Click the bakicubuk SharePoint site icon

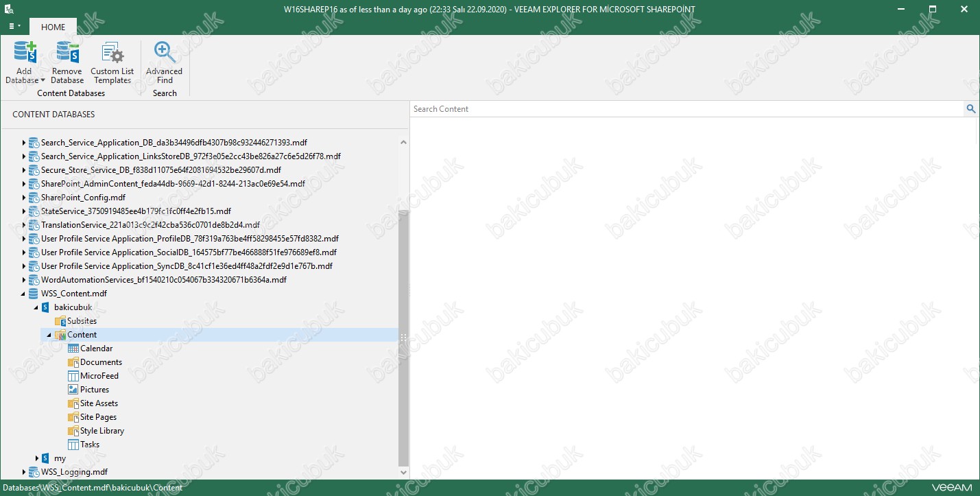coord(46,307)
